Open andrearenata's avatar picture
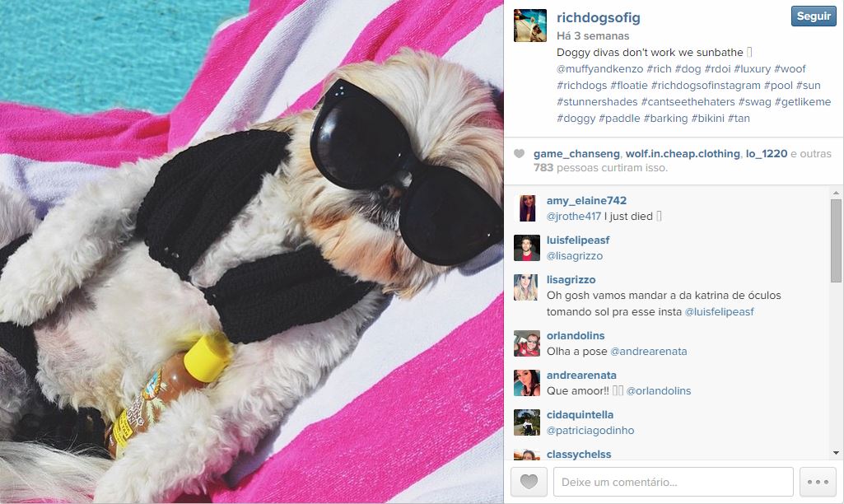This screenshot has width=844, height=504. 527,383
